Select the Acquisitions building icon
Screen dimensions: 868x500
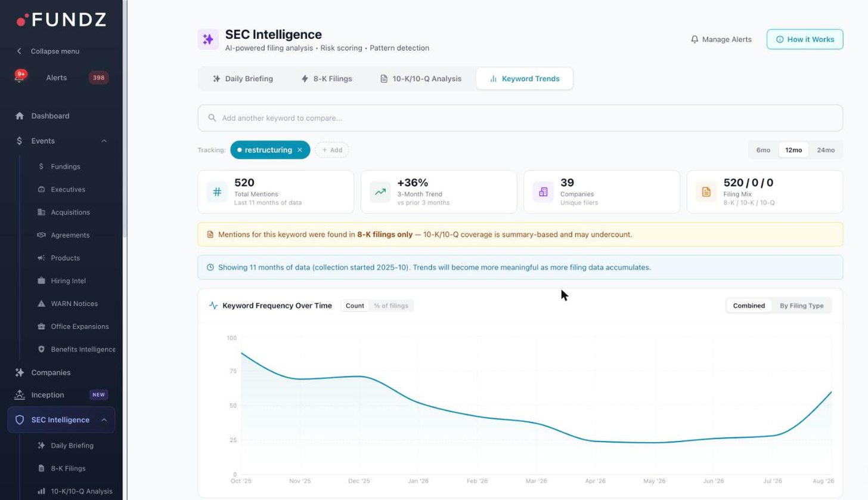(41, 212)
